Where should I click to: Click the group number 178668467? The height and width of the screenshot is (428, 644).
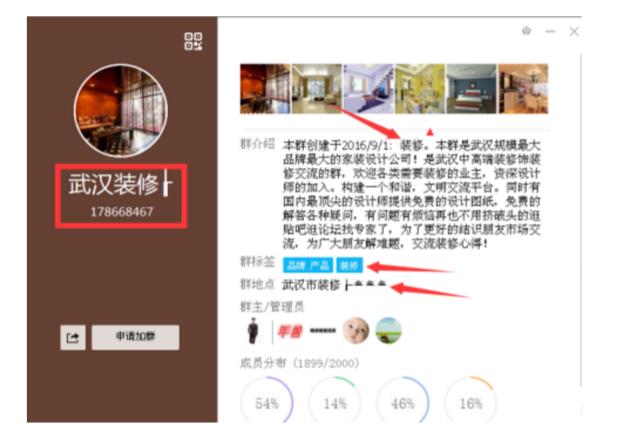tap(122, 212)
